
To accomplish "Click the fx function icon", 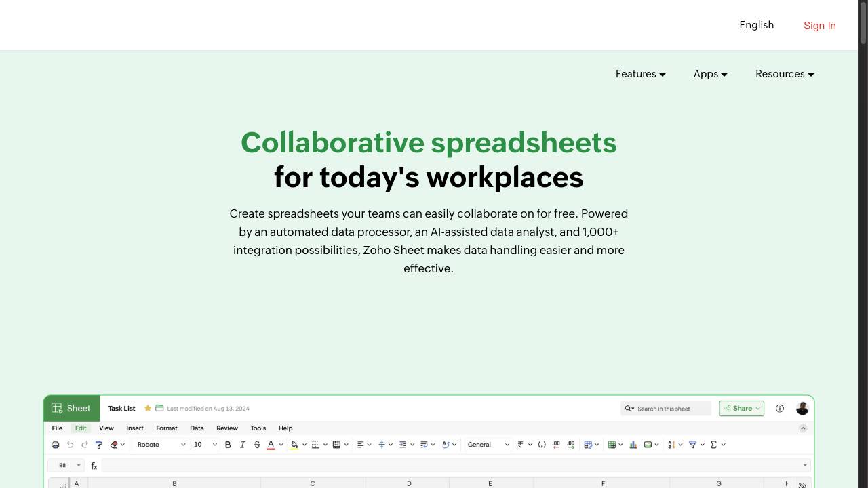I will 94,466.
